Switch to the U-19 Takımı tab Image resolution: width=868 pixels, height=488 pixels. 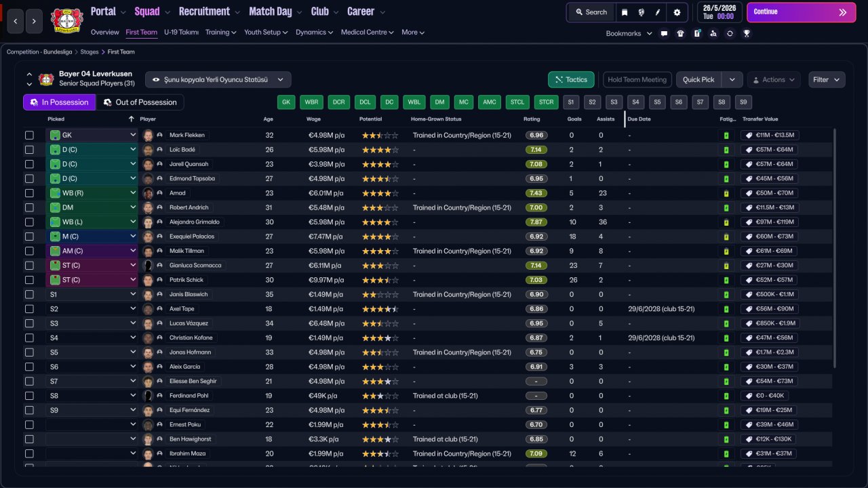pyautogui.click(x=181, y=32)
